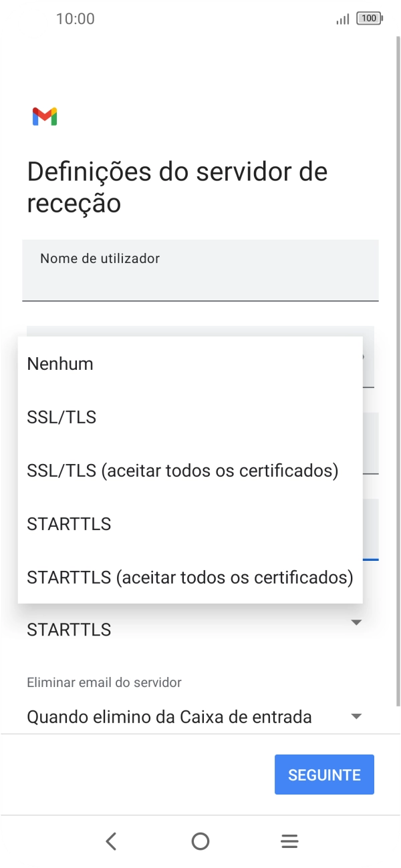
Task: Tap the back navigation arrow
Action: (111, 841)
